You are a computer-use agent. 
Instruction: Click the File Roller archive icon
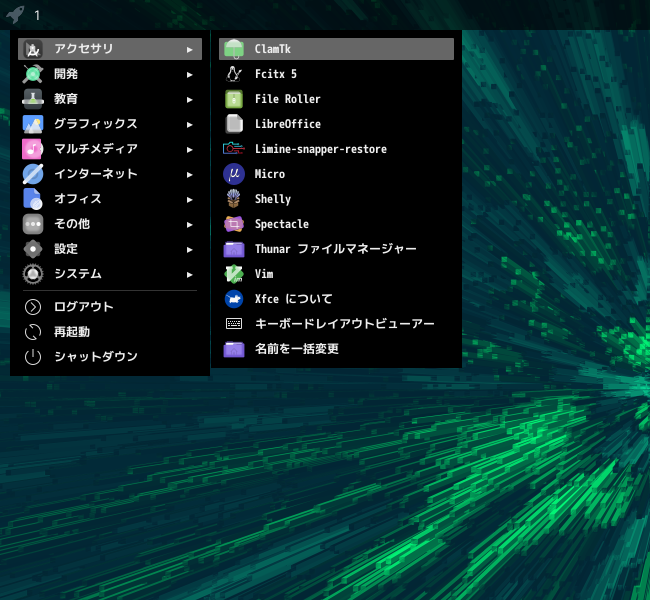234,99
